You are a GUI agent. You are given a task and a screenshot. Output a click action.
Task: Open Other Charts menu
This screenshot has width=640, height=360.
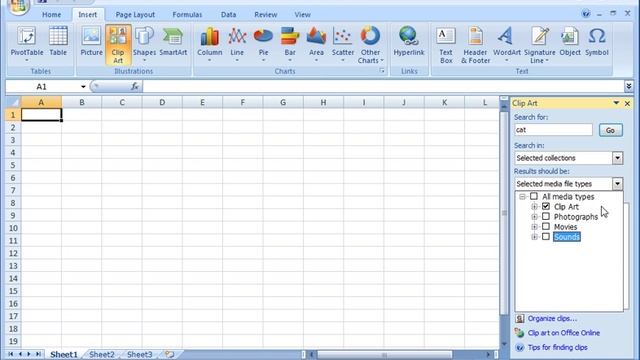(x=370, y=44)
